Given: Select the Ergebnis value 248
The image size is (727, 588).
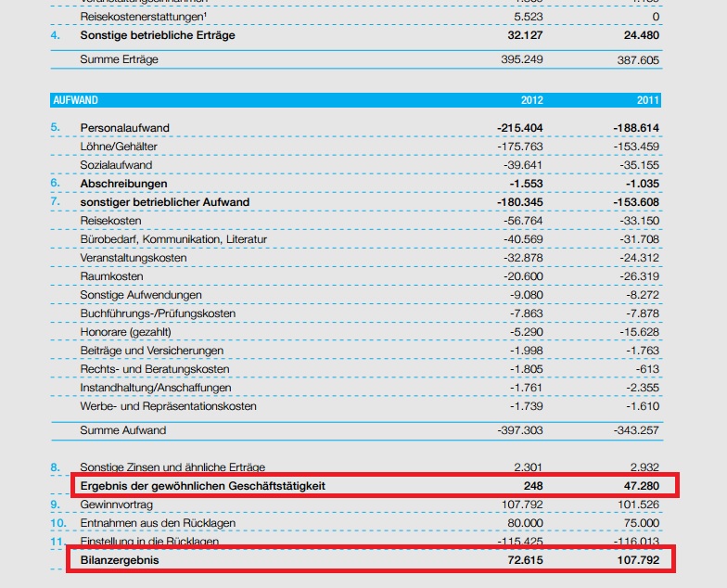Looking at the screenshot, I should 533,486.
